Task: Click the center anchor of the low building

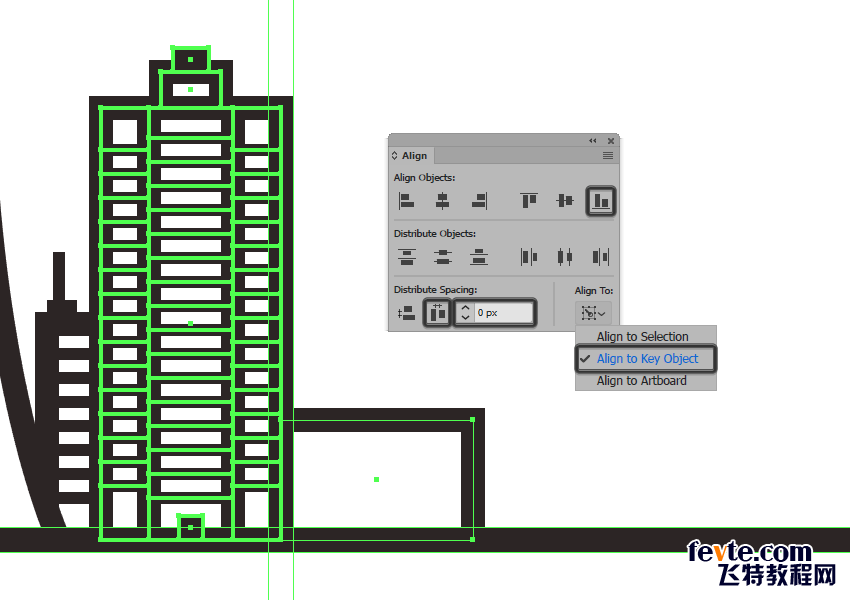Action: 376,480
